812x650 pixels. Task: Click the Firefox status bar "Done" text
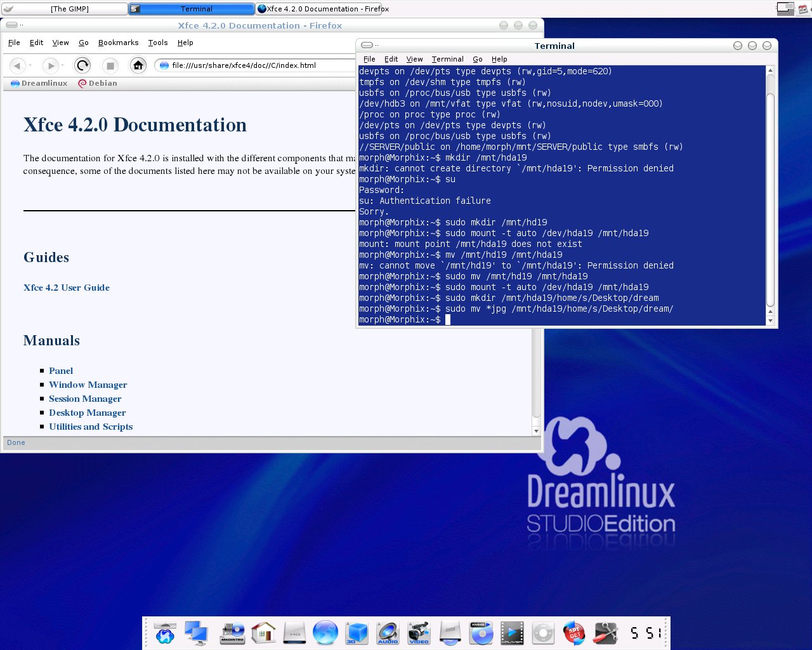16,442
